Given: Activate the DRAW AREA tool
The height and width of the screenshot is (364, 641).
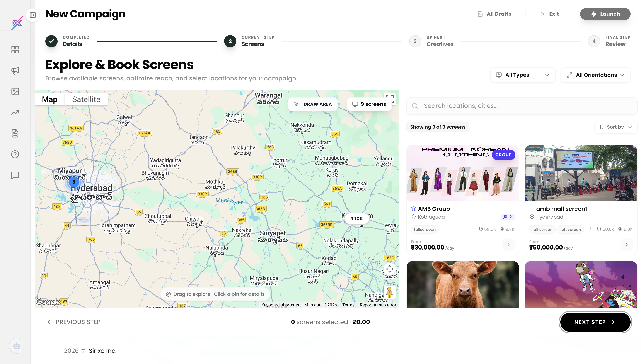Looking at the screenshot, I should point(313,104).
